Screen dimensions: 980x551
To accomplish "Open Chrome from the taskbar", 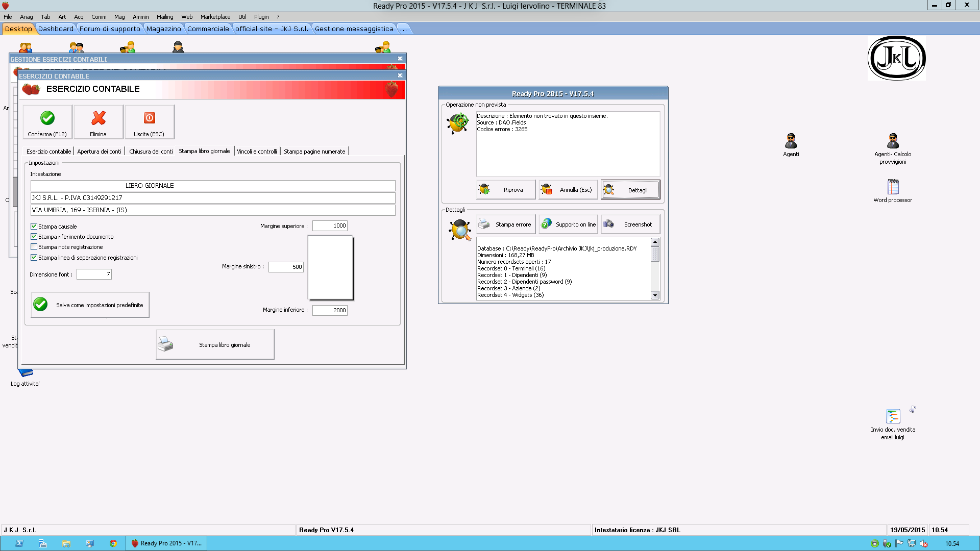I will tap(113, 543).
